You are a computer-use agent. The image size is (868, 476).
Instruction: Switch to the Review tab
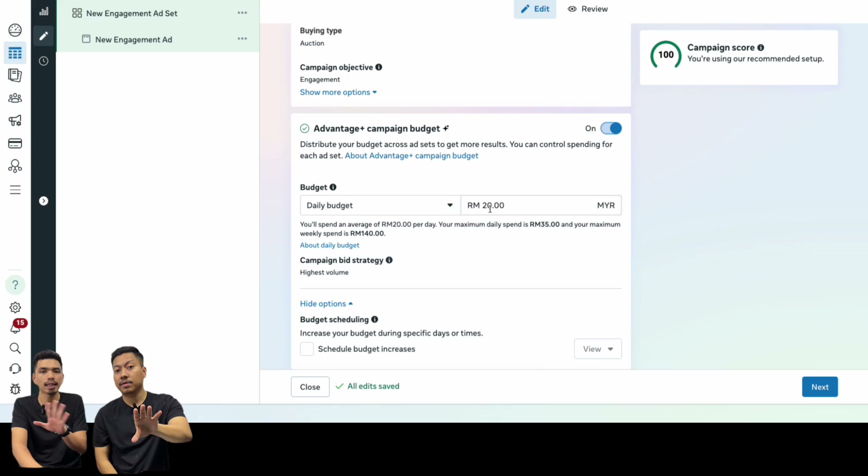point(587,9)
